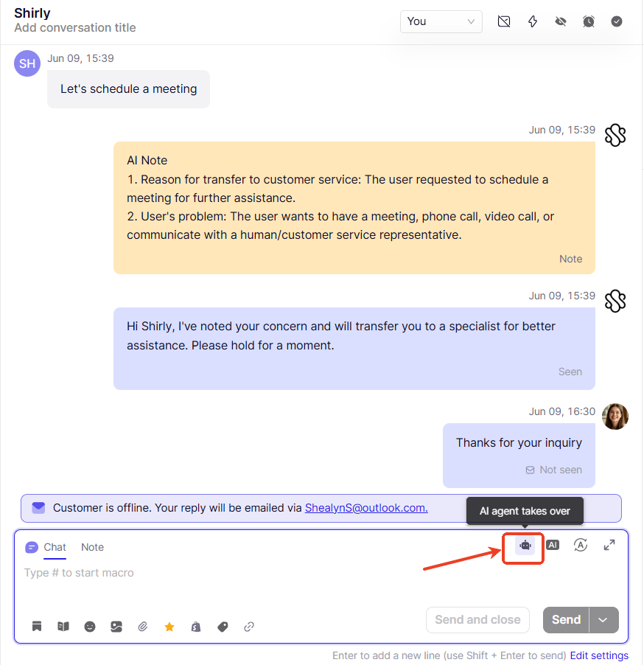
Task: Click the Thanks for your inquiry message
Action: [519, 456]
